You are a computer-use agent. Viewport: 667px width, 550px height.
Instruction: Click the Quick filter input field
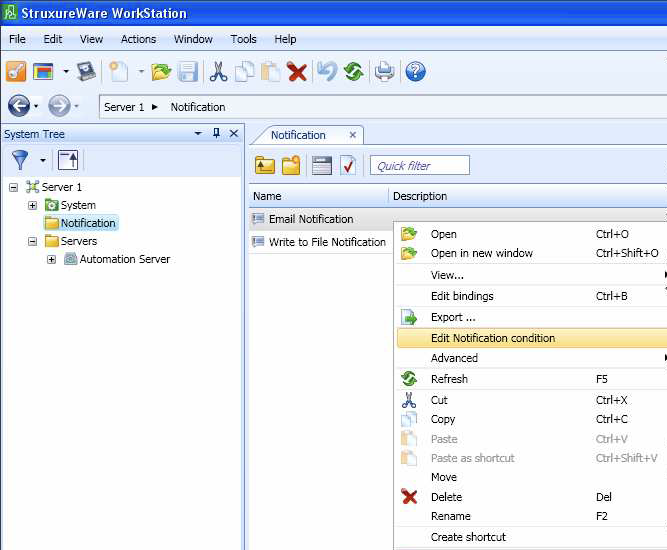pyautogui.click(x=420, y=165)
